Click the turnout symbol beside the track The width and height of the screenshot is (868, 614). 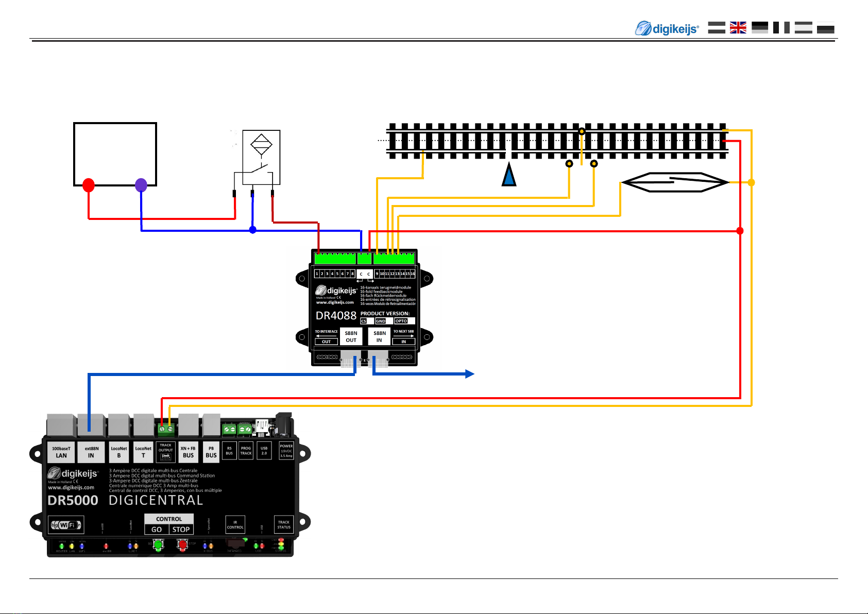point(675,182)
